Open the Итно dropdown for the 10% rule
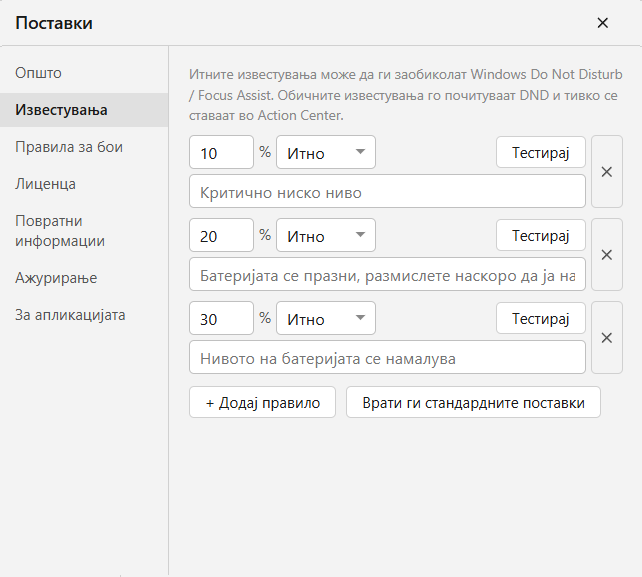642x577 pixels. (326, 152)
